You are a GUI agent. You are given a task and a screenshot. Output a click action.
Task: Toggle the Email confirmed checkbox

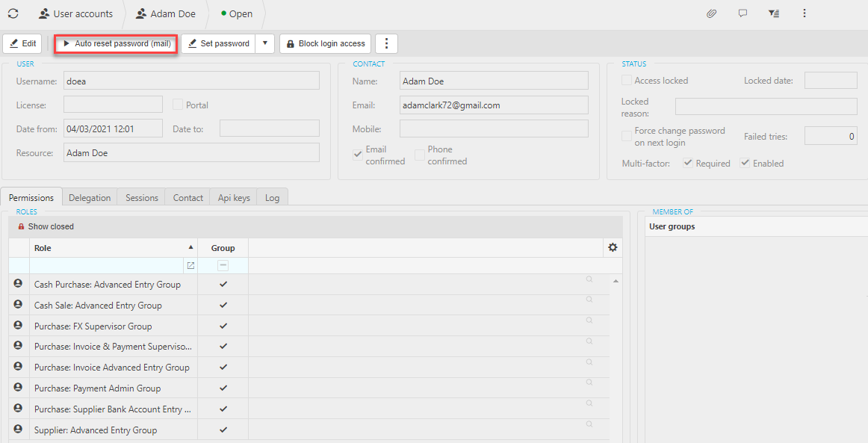pos(358,155)
